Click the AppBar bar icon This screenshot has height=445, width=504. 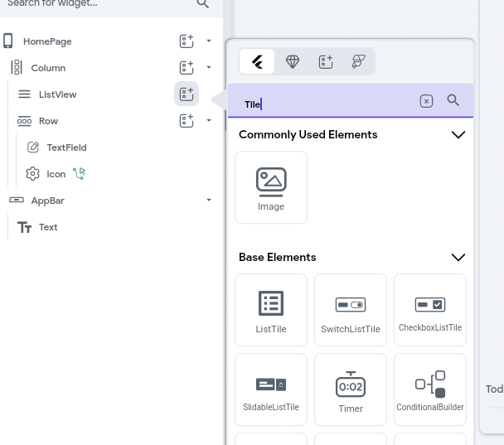[x=17, y=201]
